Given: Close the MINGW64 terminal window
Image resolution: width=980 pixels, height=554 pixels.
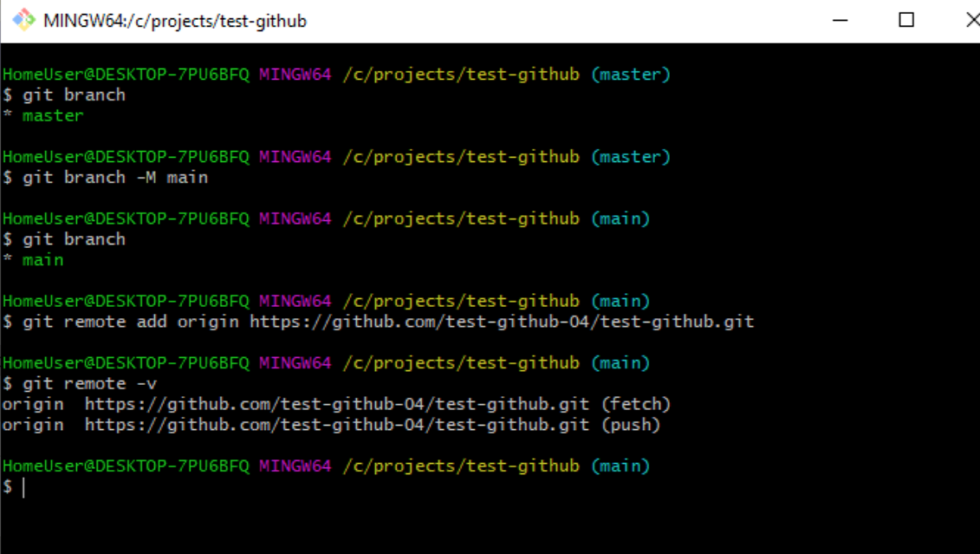Looking at the screenshot, I should [x=970, y=20].
